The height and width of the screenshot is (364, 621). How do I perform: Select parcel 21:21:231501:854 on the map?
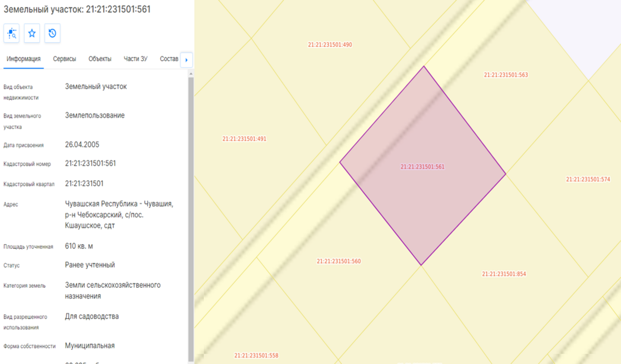tap(504, 274)
